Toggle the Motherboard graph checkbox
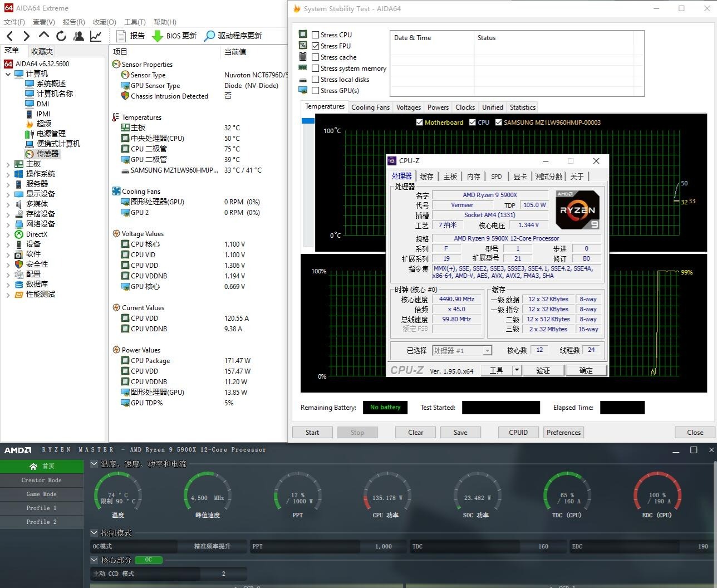The height and width of the screenshot is (588, 717). 420,122
